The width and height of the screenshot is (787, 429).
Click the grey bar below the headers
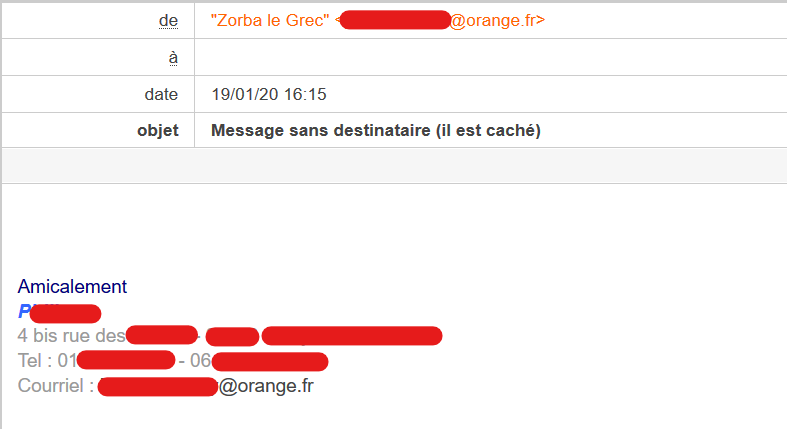coord(393,165)
